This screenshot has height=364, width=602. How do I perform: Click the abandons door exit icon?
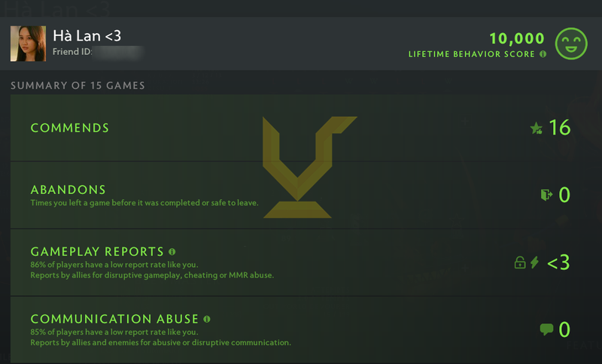(x=546, y=195)
